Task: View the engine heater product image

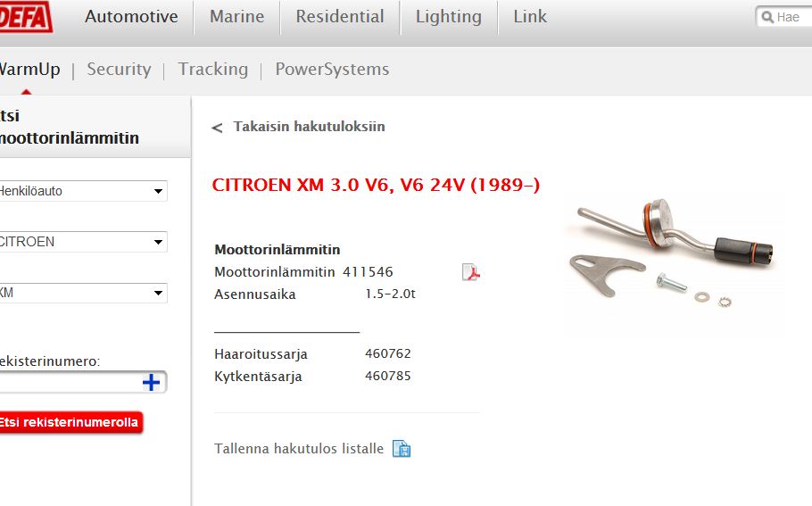Action: click(x=673, y=254)
